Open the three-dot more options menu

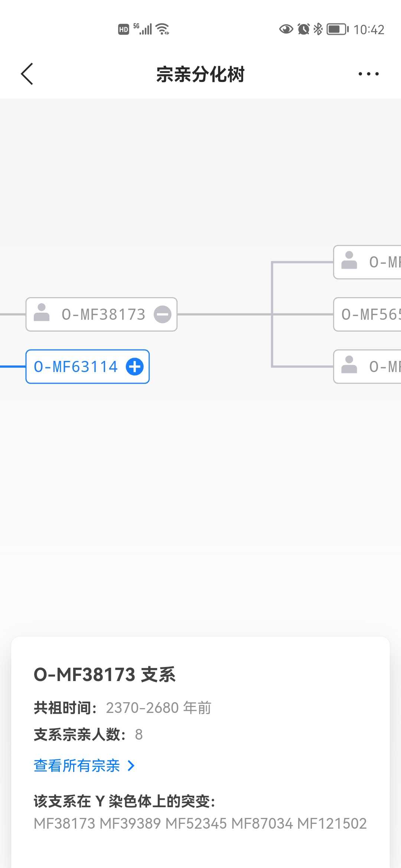[x=368, y=74]
